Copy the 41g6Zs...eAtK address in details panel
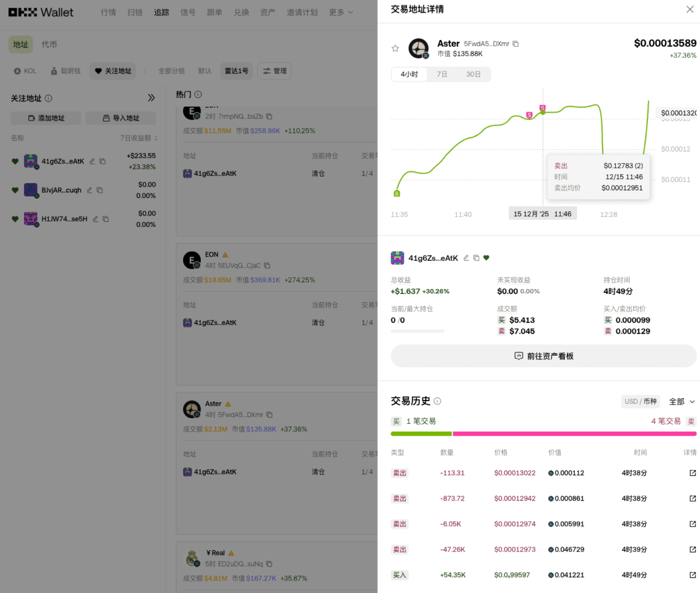This screenshot has height=593, width=700. [476, 258]
